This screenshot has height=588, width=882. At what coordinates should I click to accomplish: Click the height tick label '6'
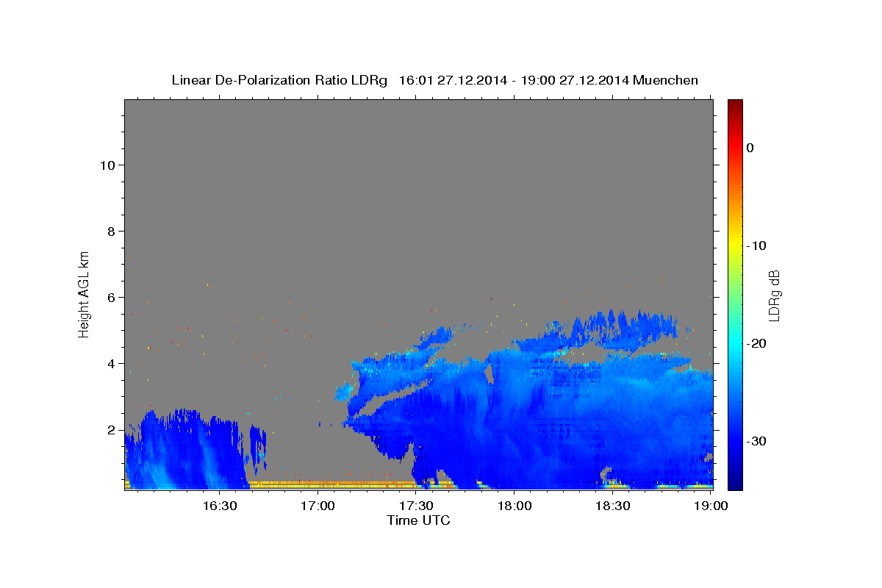(111, 297)
